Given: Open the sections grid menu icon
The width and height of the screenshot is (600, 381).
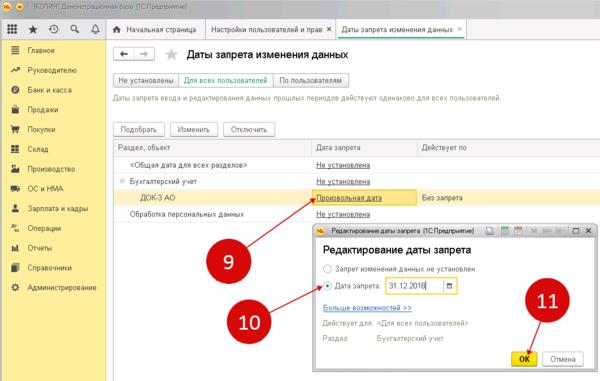Looking at the screenshot, I should pyautogui.click(x=12, y=29).
